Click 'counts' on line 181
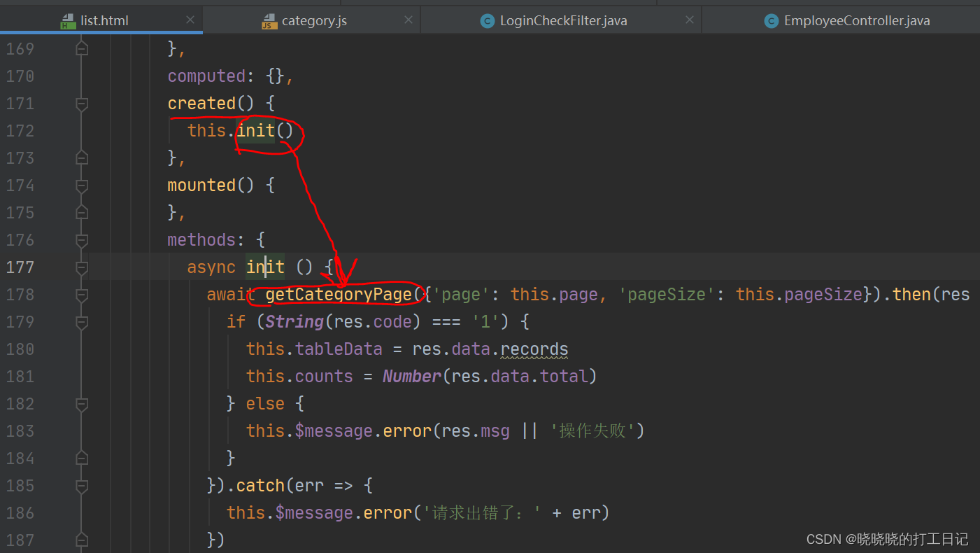The width and height of the screenshot is (980, 553). [x=324, y=377]
